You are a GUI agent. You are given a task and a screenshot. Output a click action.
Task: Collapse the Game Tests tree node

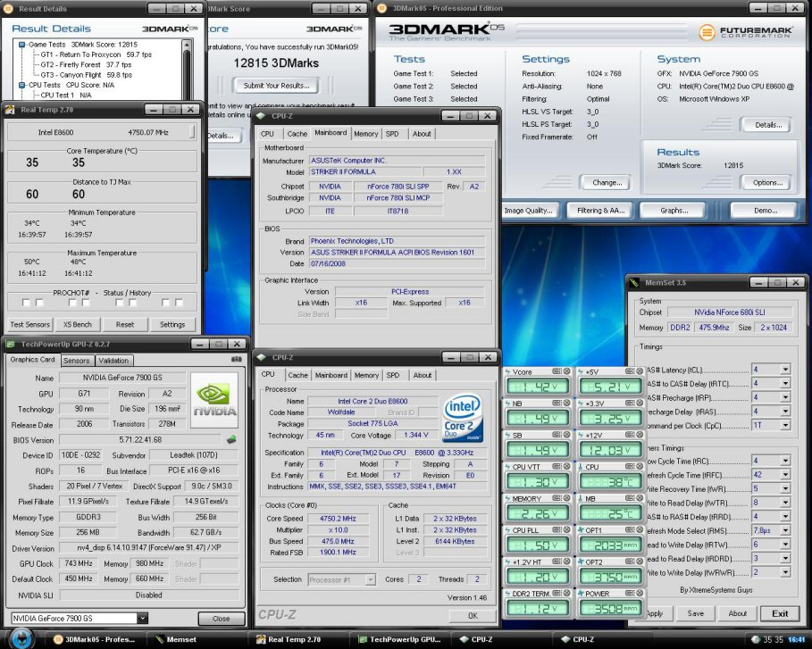point(21,45)
